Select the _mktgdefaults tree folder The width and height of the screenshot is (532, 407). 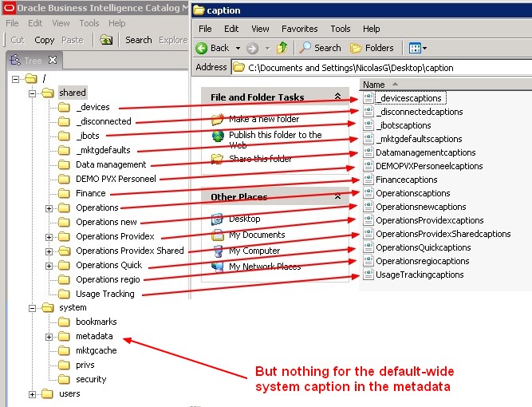[x=103, y=150]
